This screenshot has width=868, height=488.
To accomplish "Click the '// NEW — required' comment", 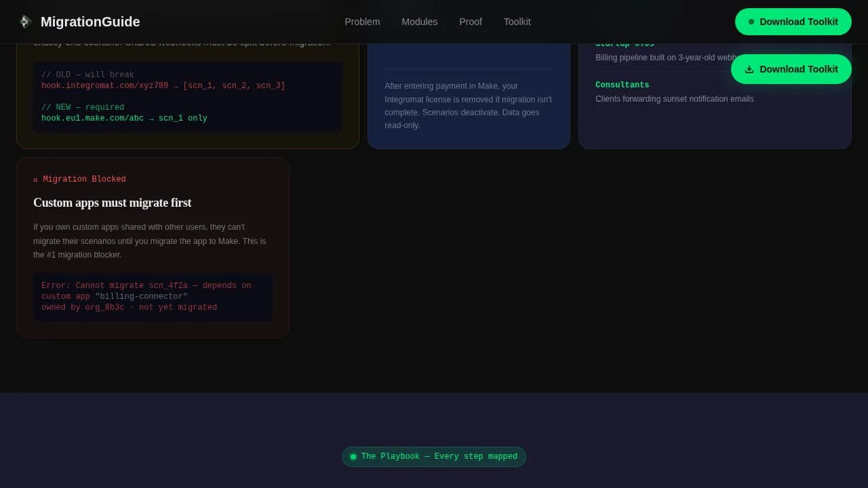I will (83, 107).
